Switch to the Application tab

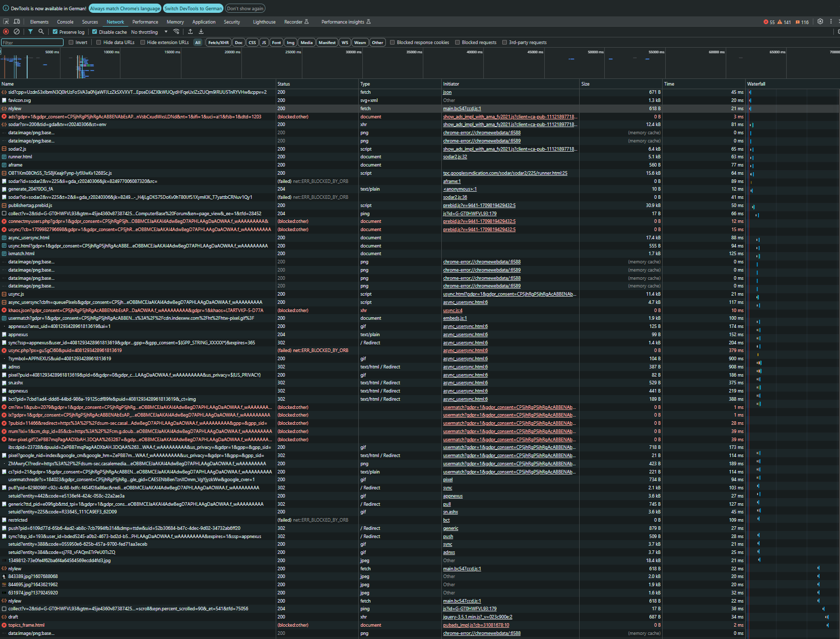click(204, 22)
